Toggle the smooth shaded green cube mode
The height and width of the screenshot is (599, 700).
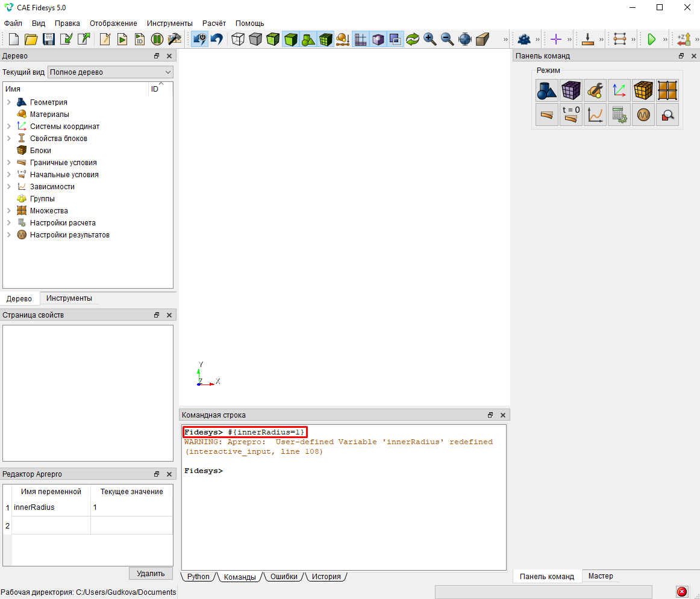(x=290, y=39)
